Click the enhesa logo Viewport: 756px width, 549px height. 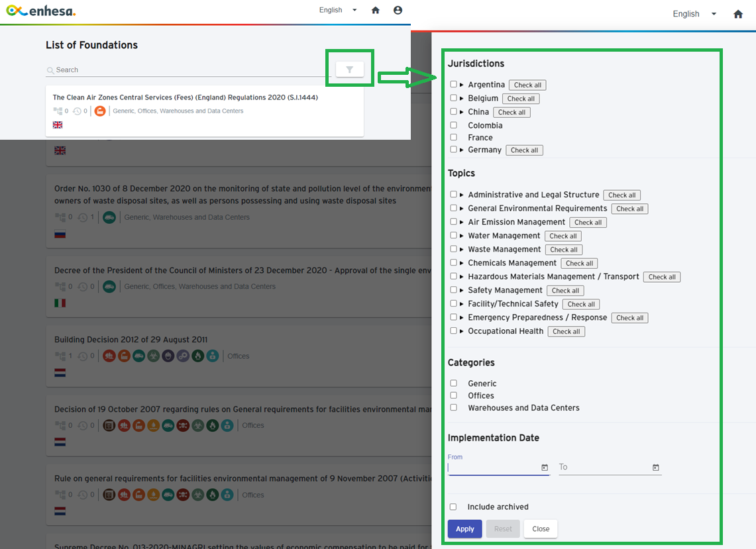tap(41, 11)
